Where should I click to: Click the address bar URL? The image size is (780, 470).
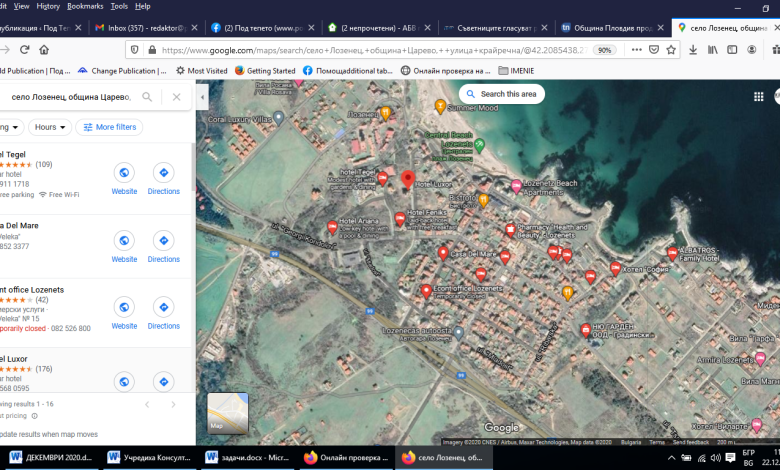(374, 50)
